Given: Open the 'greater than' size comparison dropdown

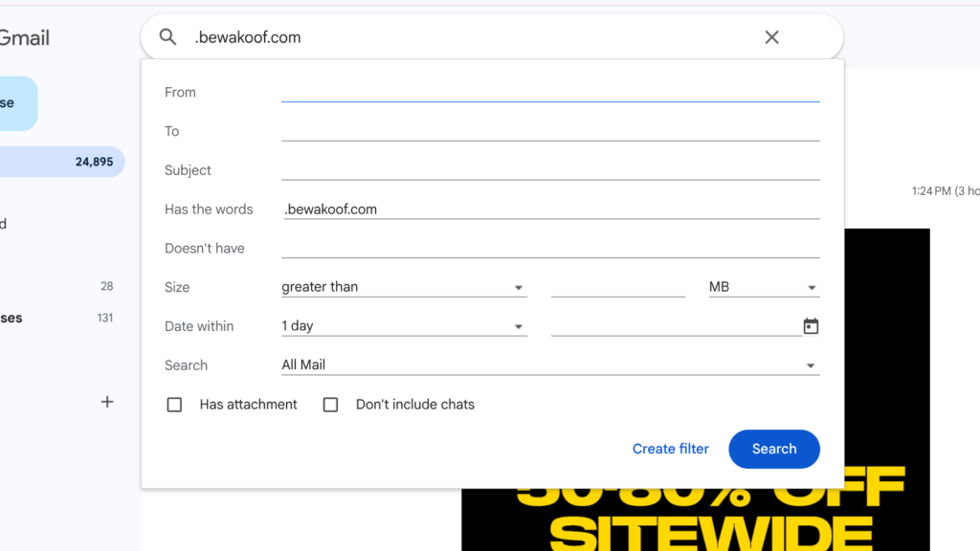Looking at the screenshot, I should (x=404, y=287).
